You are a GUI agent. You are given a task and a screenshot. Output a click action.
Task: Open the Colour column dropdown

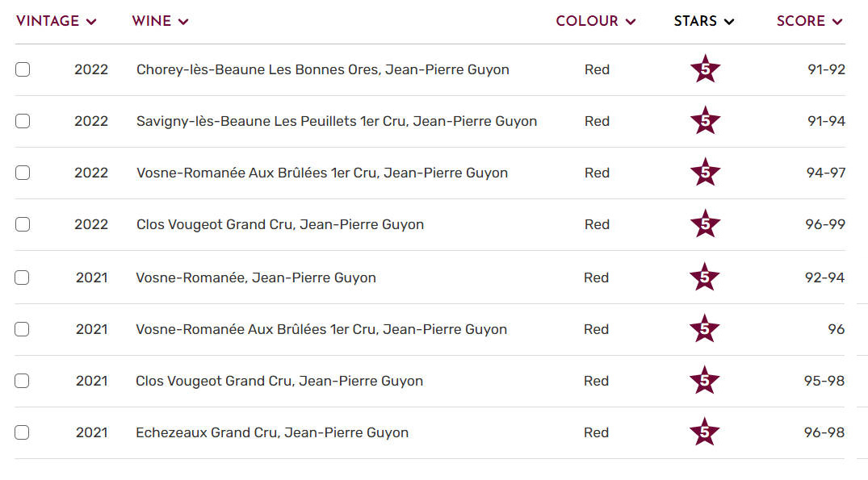tap(595, 21)
